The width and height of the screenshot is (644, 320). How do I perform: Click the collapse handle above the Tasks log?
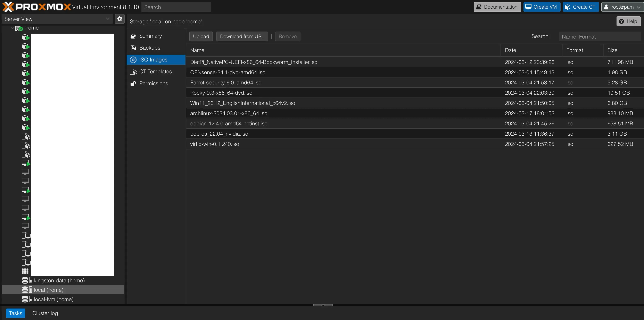click(x=323, y=305)
